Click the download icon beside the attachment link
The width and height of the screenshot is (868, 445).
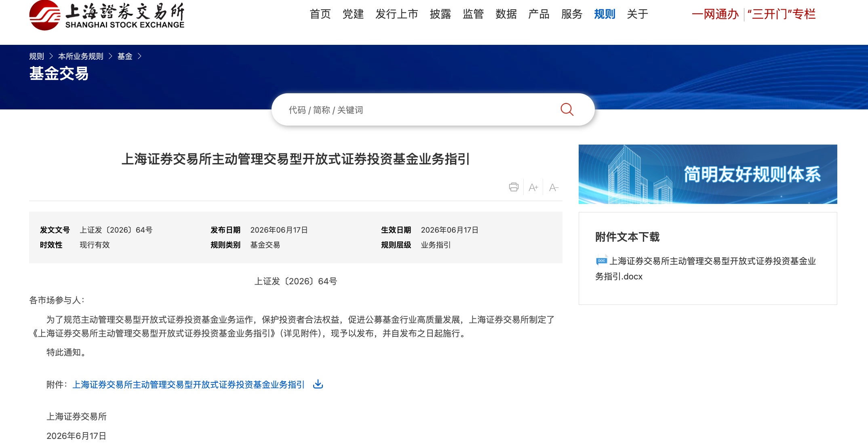point(318,384)
